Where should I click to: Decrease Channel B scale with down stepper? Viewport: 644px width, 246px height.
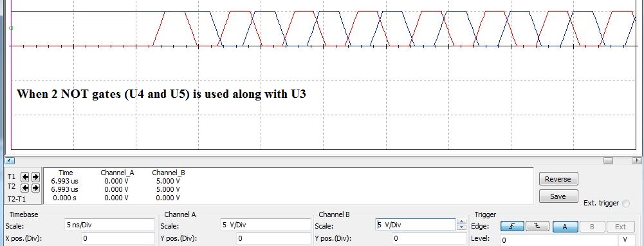pos(462,227)
